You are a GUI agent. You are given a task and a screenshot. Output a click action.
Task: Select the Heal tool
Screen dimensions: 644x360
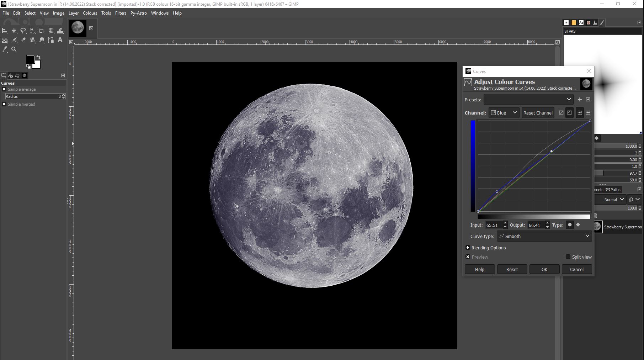32,40
